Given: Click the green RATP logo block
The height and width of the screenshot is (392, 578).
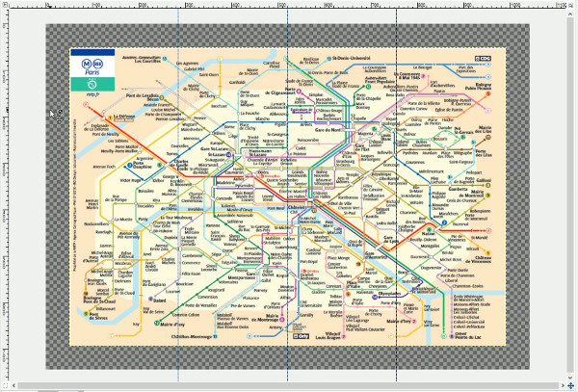Looking at the screenshot, I should click(92, 84).
